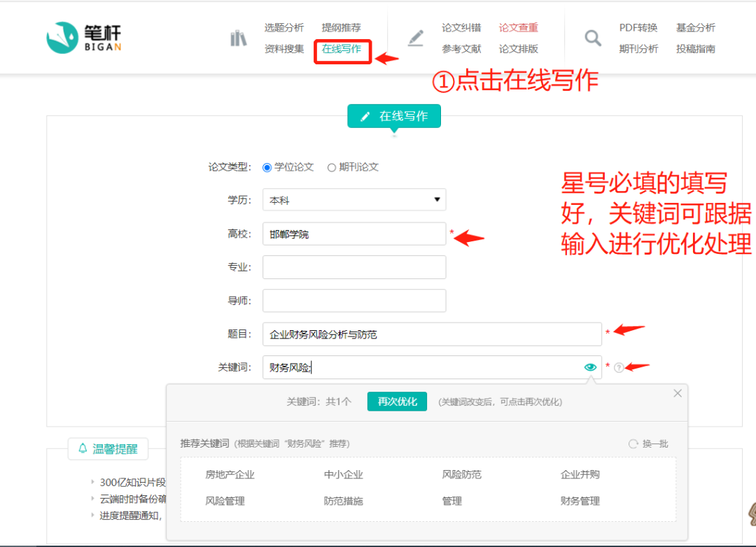Refresh suggestions with 换一批
Viewport: 756px width, 547px height.
(x=649, y=443)
